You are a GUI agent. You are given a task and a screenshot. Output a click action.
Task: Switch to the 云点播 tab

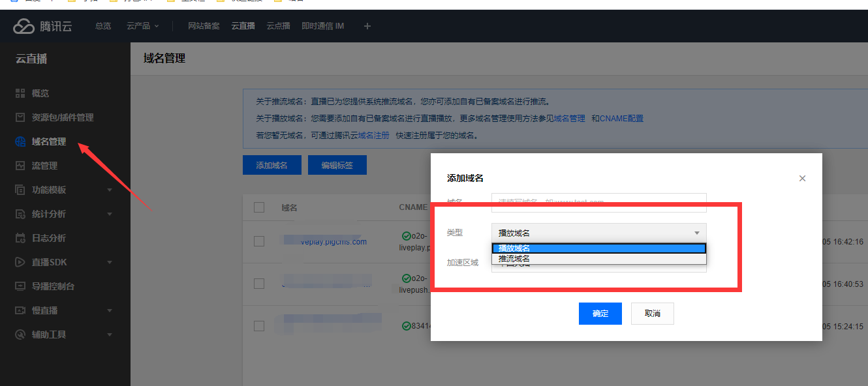278,26
